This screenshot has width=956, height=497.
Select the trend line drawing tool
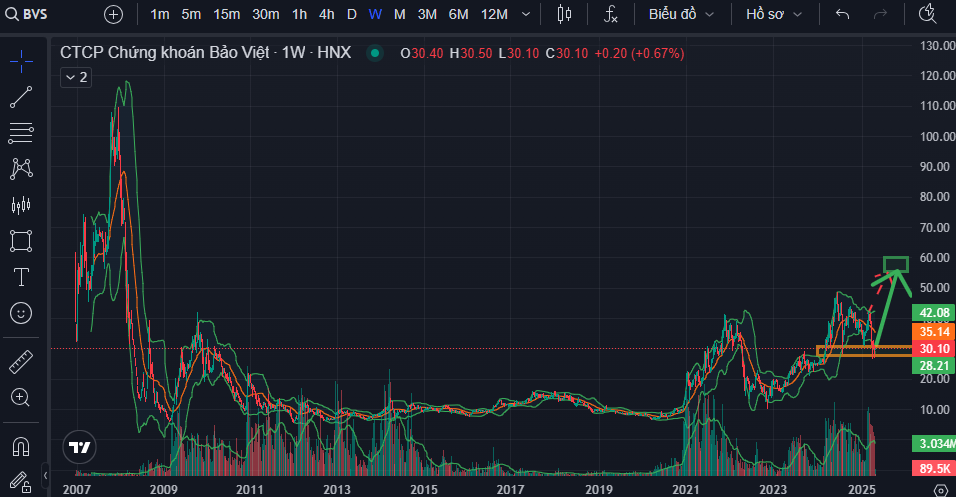coord(21,97)
